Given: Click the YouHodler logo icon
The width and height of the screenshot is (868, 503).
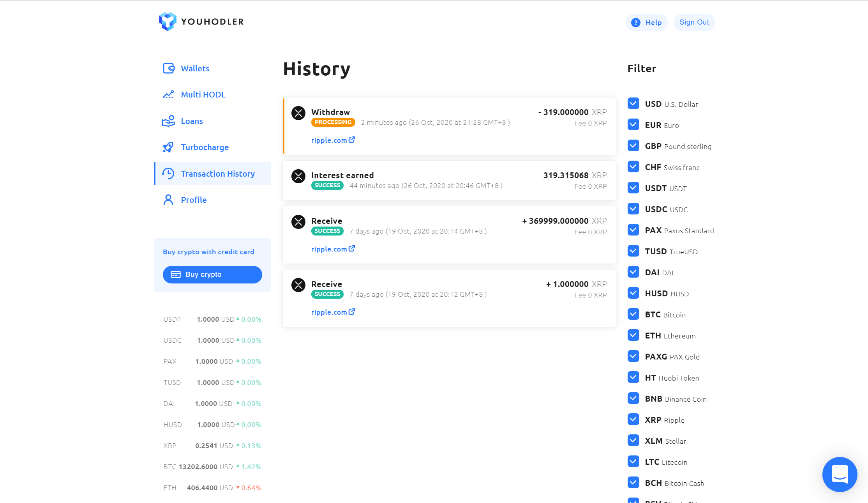Looking at the screenshot, I should (x=168, y=21).
